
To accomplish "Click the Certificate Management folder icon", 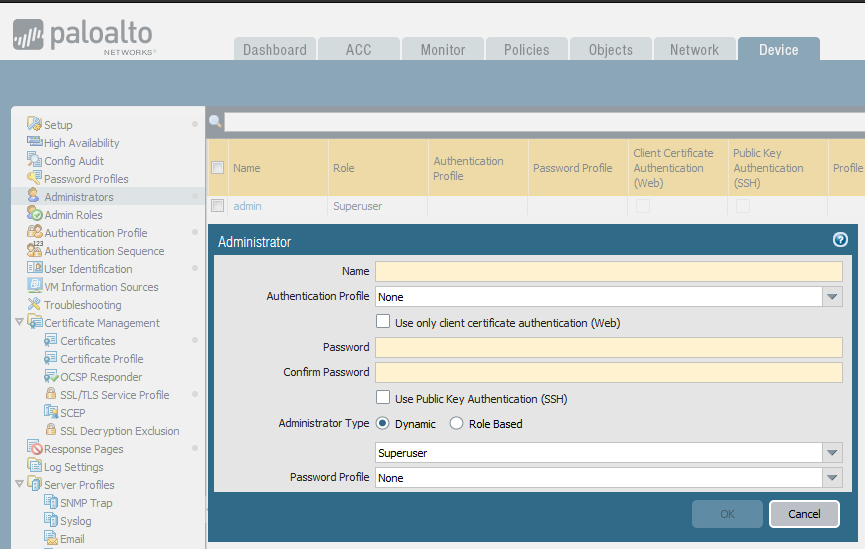I will pyautogui.click(x=35, y=322).
